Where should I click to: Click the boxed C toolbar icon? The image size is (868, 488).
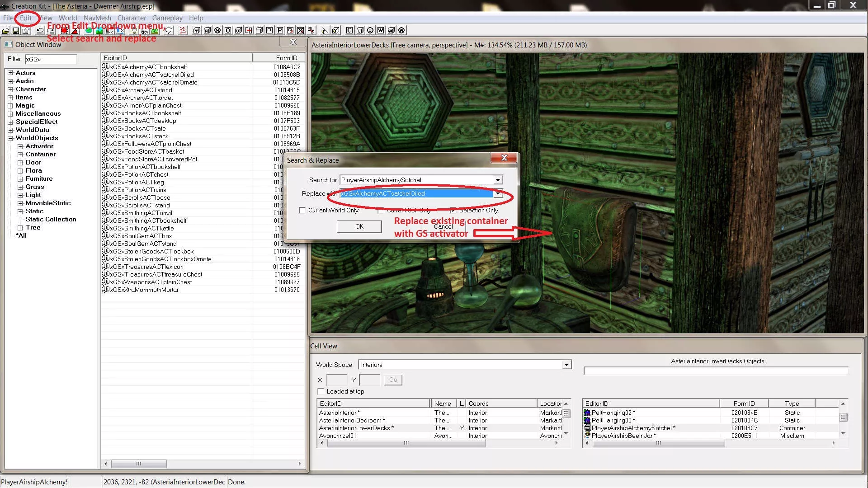click(x=349, y=31)
